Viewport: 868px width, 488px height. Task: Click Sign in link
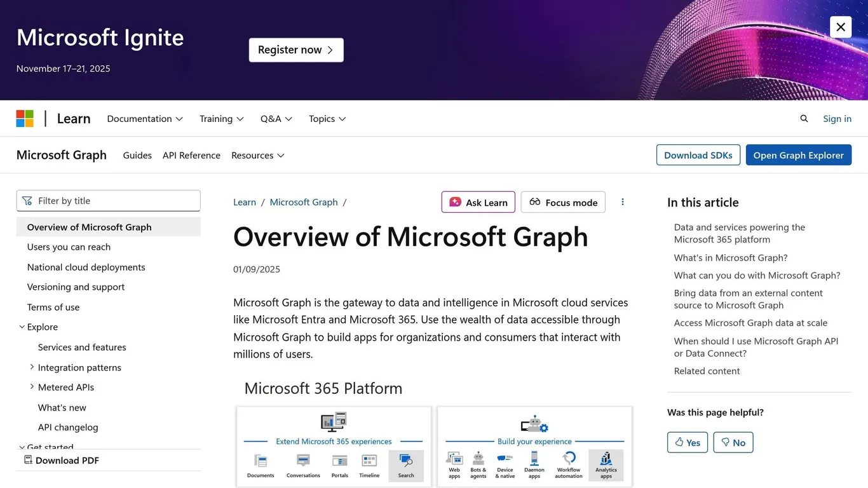[x=837, y=119]
